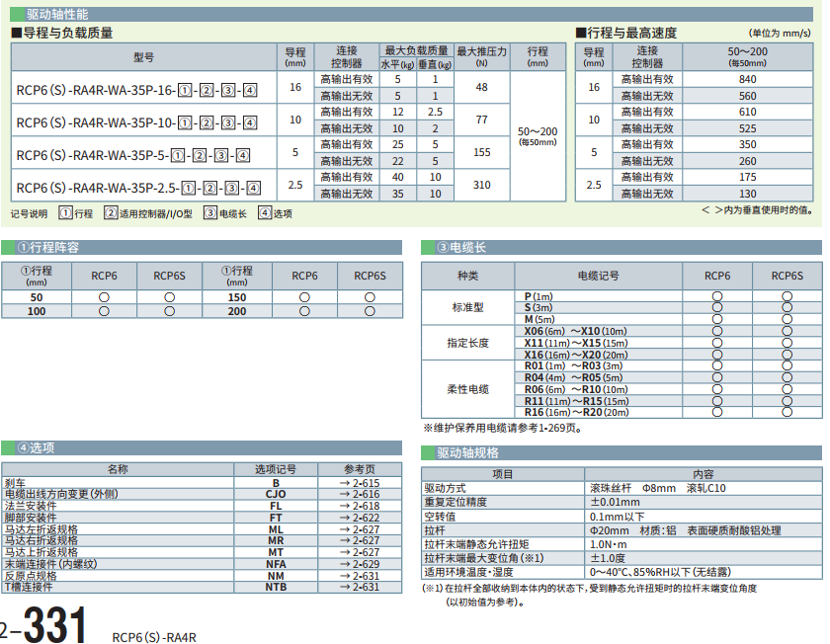Click speed value 560 in speed table

747,97
